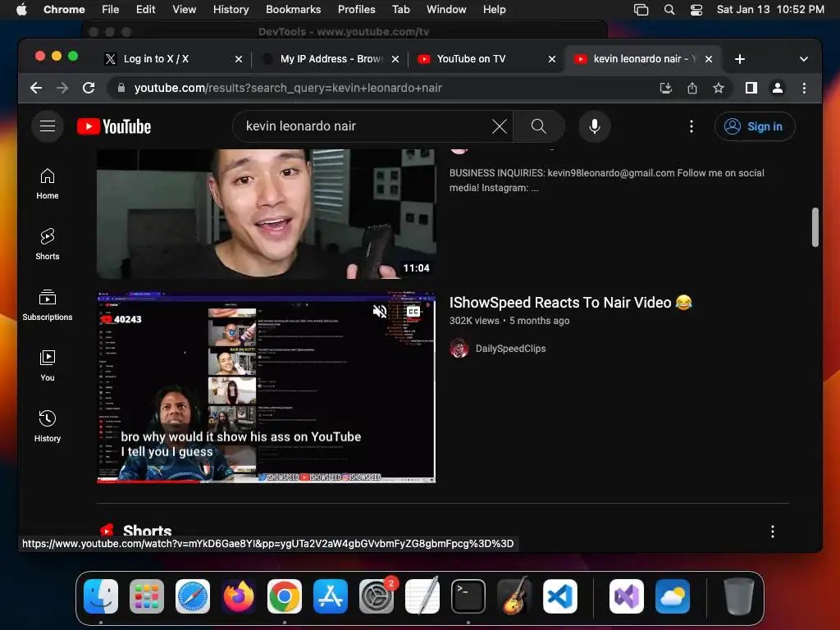This screenshot has width=840, height=630.
Task: Open the 11:04 video thumbnail
Action: tap(267, 214)
